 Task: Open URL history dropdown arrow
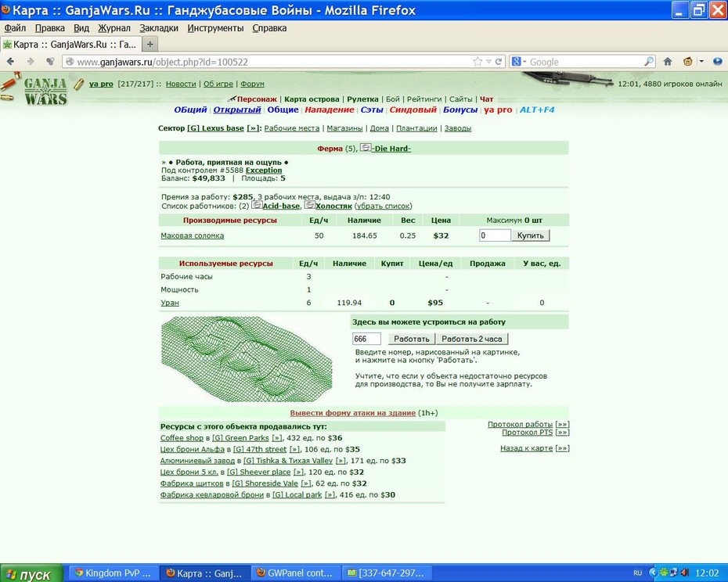(488, 62)
